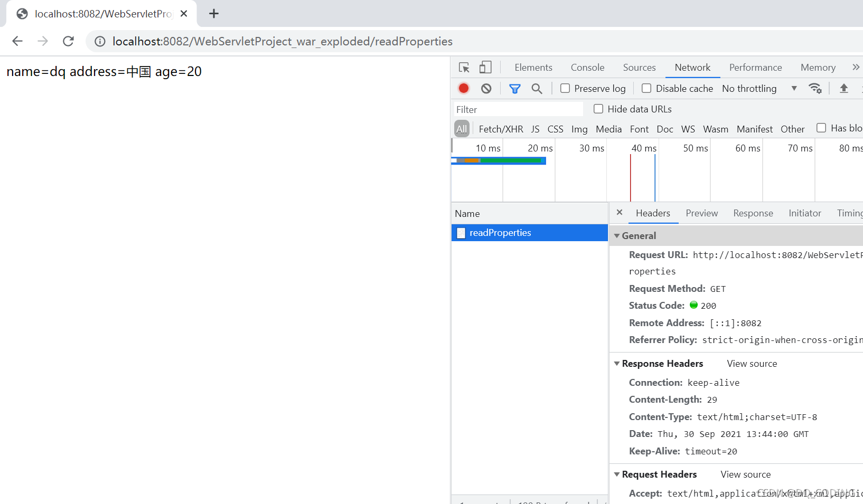Select the All filter type

462,129
